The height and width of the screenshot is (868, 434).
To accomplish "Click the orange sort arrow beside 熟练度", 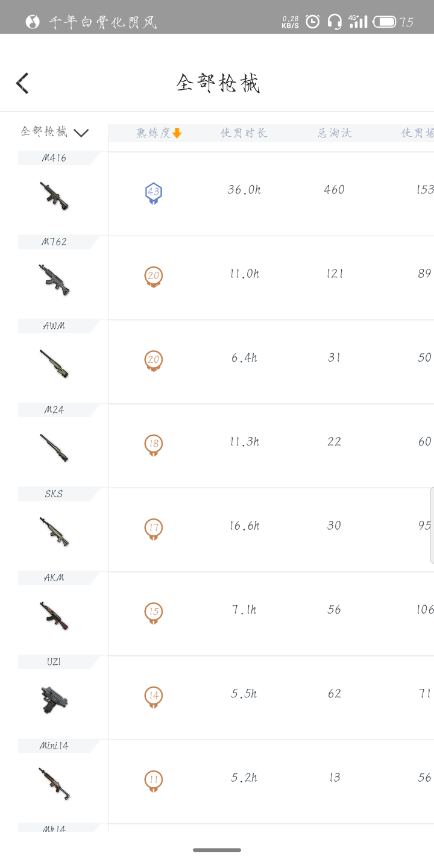I will pyautogui.click(x=177, y=133).
